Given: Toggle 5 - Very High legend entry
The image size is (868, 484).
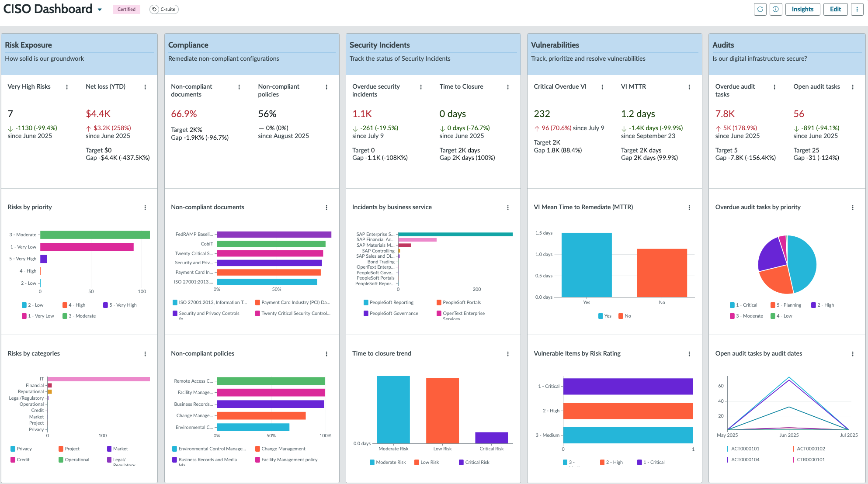Looking at the screenshot, I should (120, 305).
